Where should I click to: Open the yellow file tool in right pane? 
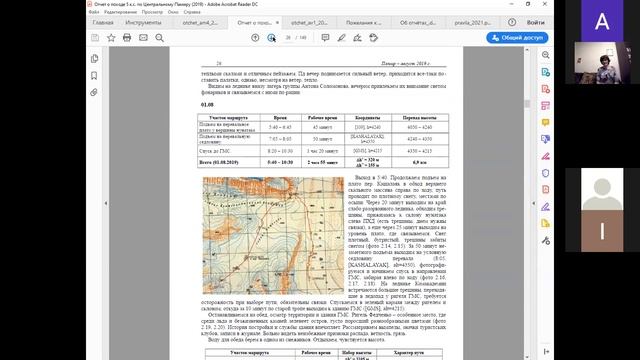546,223
